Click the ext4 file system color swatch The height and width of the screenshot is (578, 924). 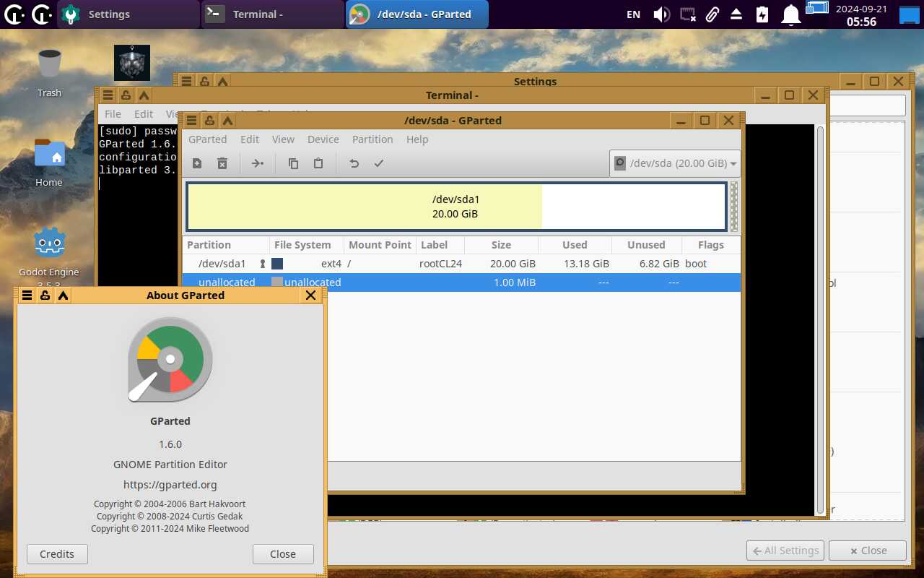277,264
